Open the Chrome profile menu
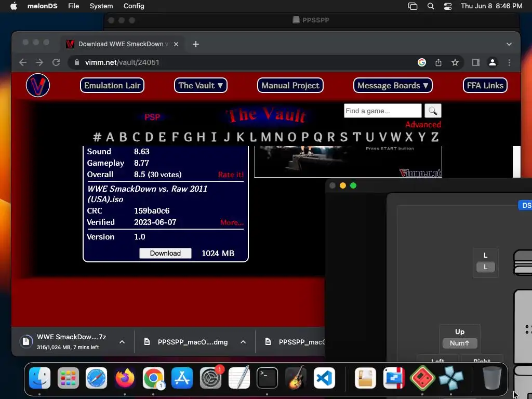The image size is (532, 399). coord(493,62)
